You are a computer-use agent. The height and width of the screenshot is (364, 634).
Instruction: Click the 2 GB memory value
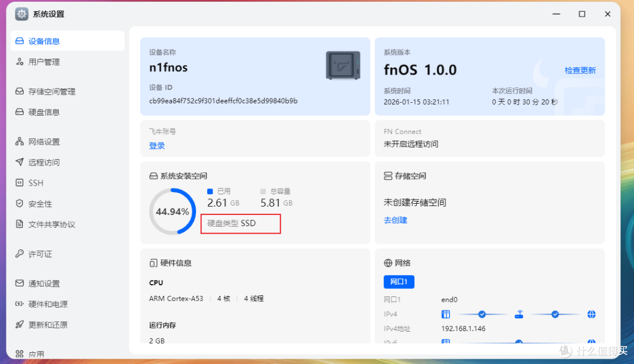point(157,341)
